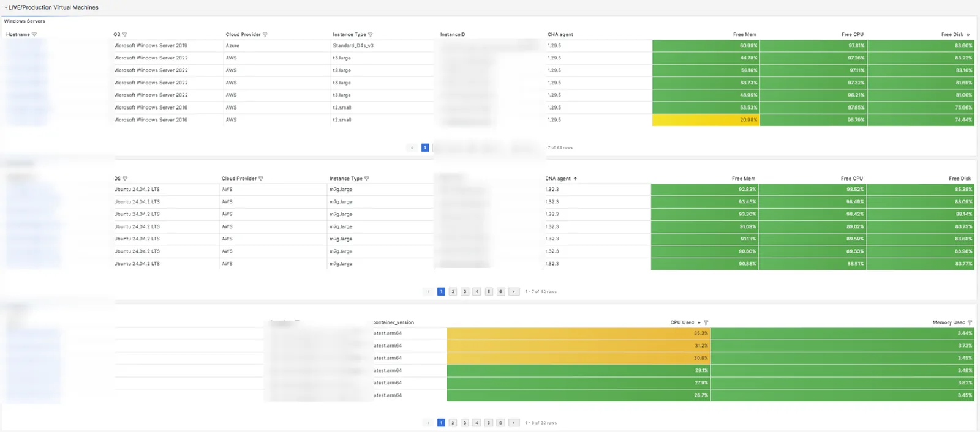Click CNA agent ascending sort arrow
The width and height of the screenshot is (980, 432).
tap(575, 179)
